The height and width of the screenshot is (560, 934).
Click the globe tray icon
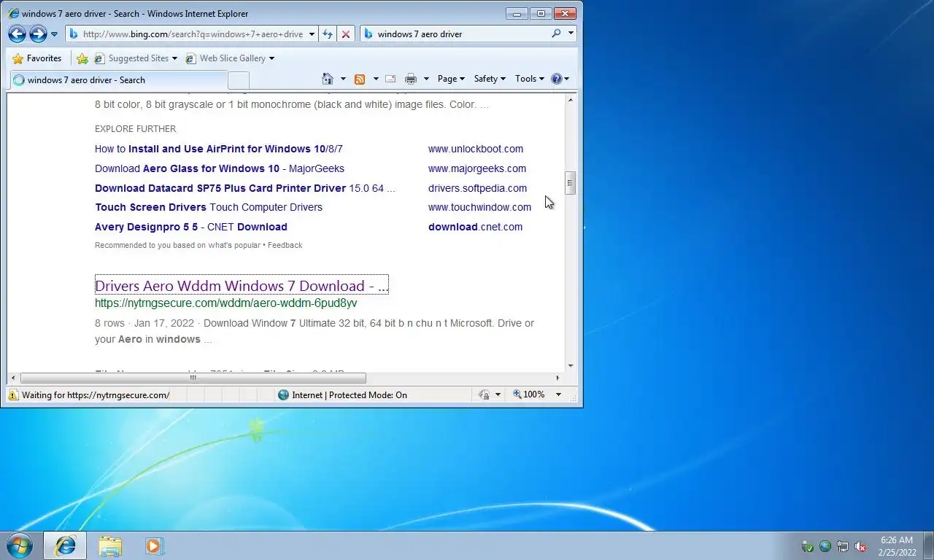click(x=825, y=546)
